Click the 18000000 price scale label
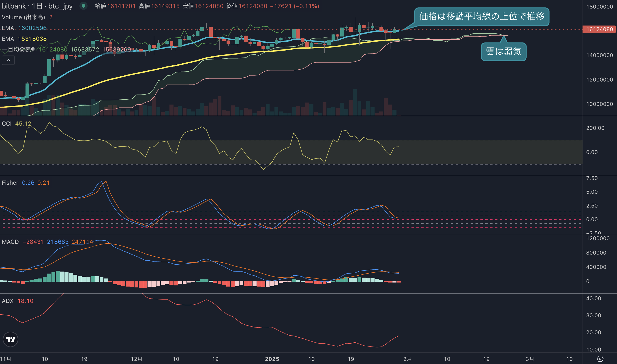The image size is (617, 364). [x=600, y=7]
